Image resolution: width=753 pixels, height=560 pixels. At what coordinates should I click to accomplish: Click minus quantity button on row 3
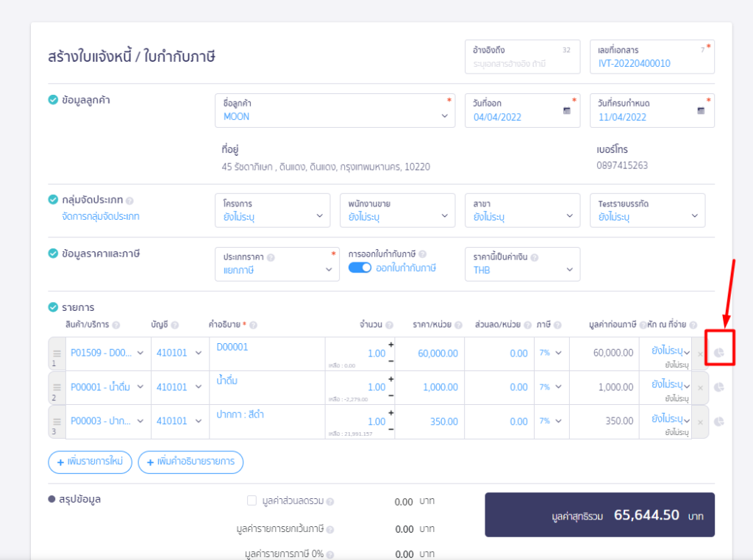click(x=390, y=428)
